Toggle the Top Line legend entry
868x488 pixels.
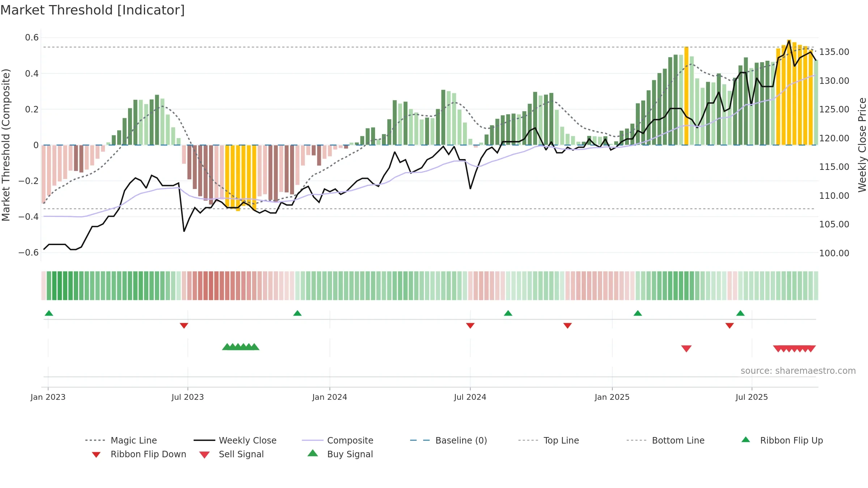548,440
